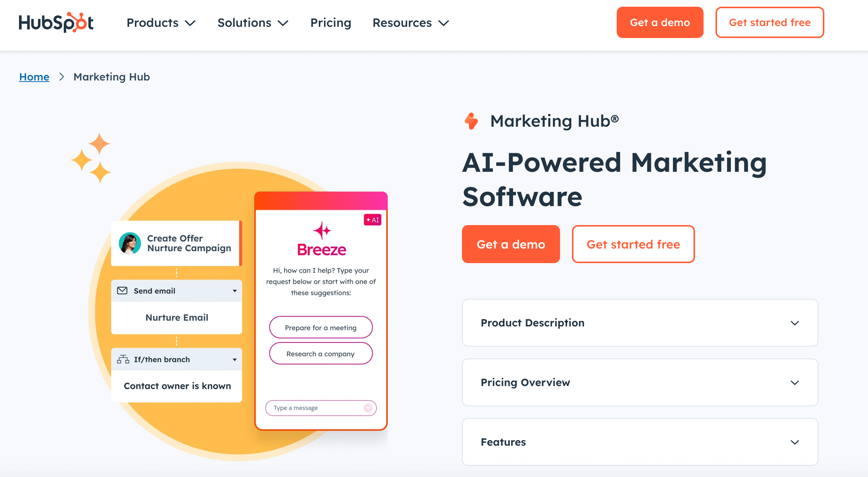
Task: Click the Breeze sparkle logo
Action: [322, 231]
